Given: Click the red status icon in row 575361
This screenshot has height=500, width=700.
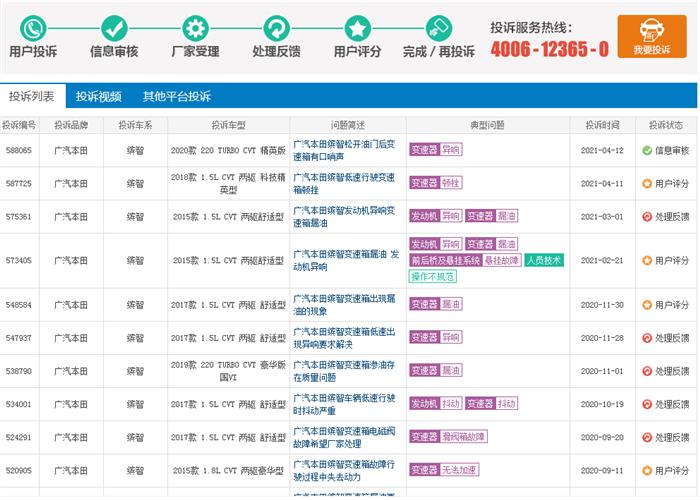Looking at the screenshot, I should click(x=646, y=217).
